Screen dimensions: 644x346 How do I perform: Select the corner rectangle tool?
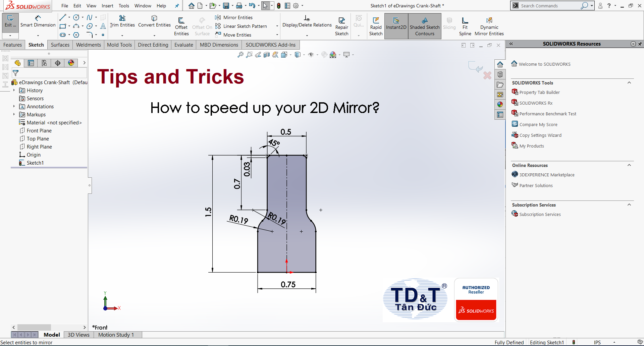(x=63, y=26)
